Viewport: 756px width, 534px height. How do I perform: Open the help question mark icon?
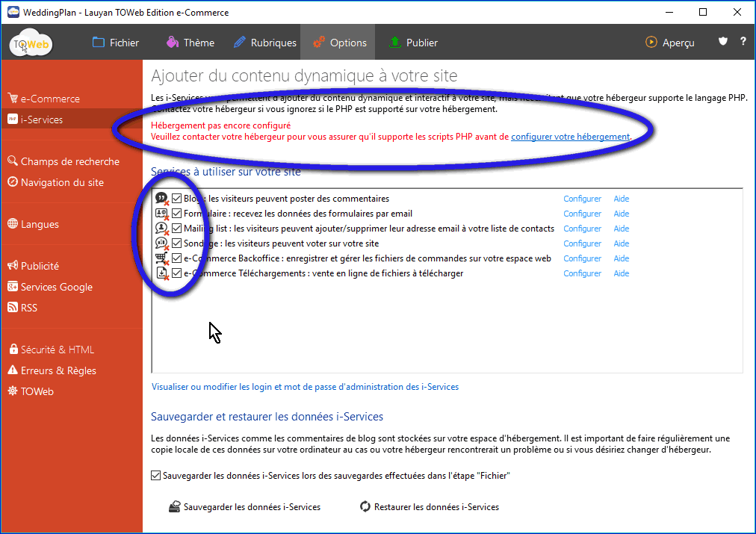(x=743, y=42)
